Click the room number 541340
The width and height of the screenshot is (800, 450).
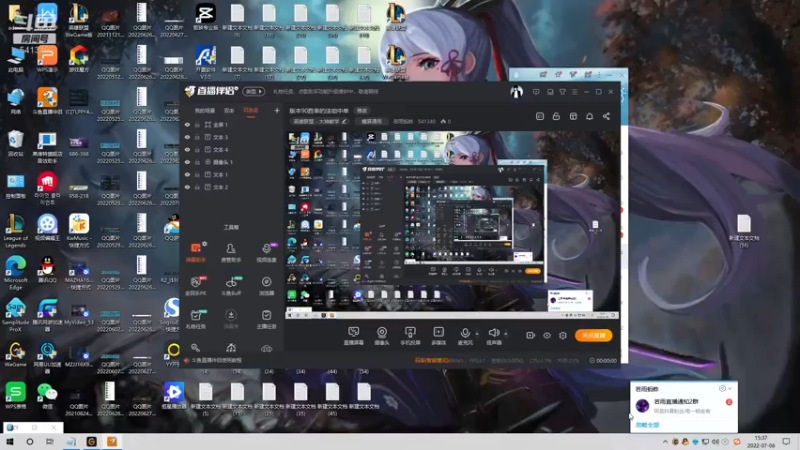coord(427,121)
